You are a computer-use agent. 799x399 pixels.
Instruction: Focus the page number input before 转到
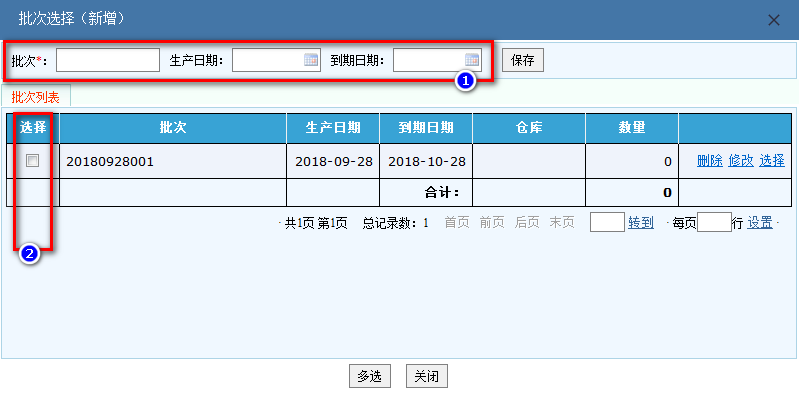pos(607,223)
